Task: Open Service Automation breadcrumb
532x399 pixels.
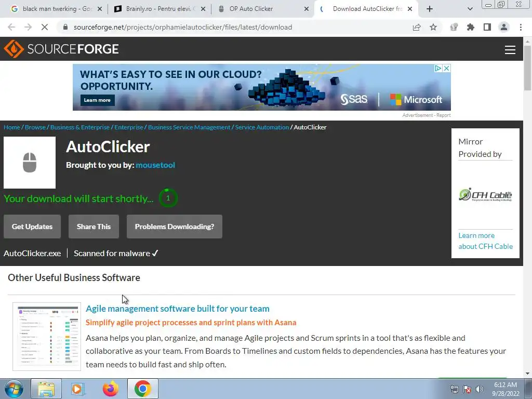Action: 262,127
